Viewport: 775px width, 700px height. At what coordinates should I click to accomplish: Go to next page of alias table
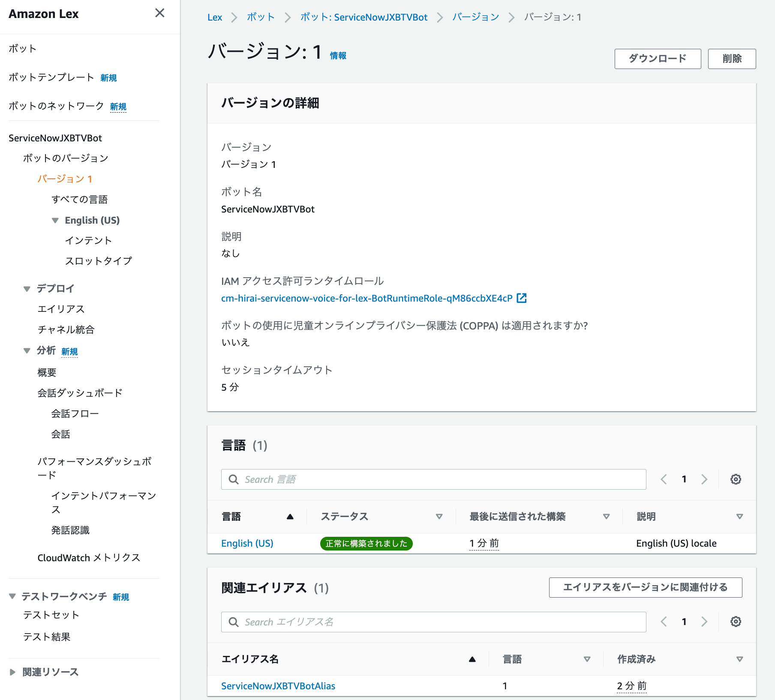coord(704,622)
